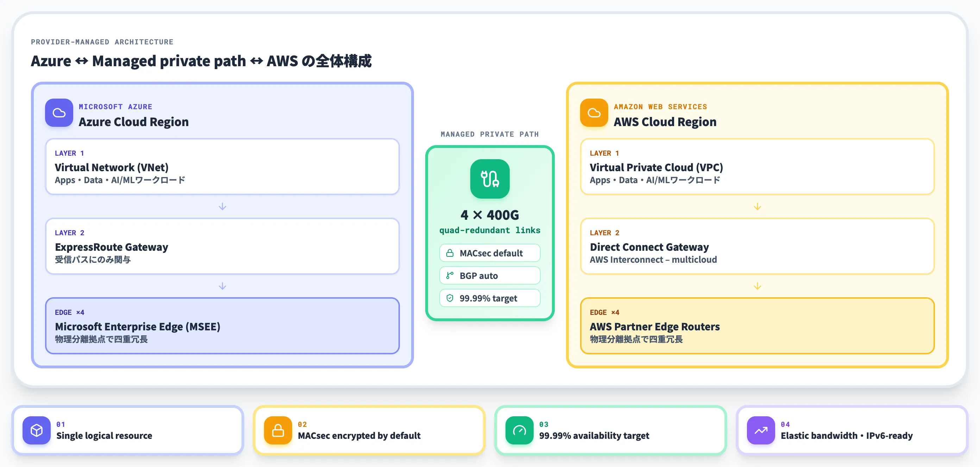The width and height of the screenshot is (980, 467).
Task: Click the 4 × 400G heading
Action: tap(490, 215)
